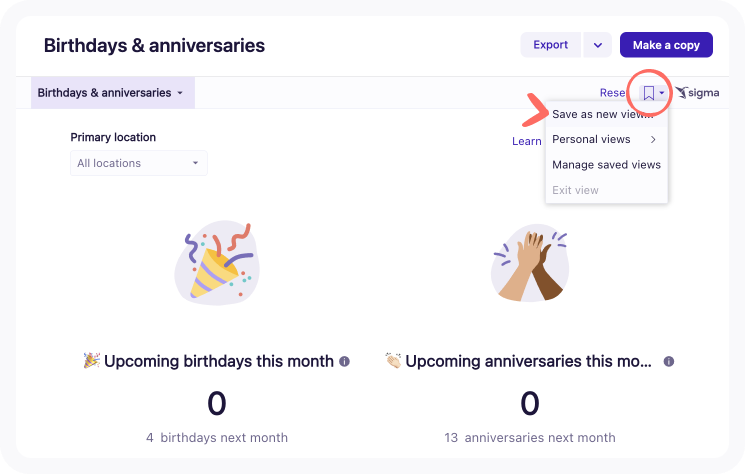Click the bookmark saved views icon
The image size is (745, 474).
pyautogui.click(x=648, y=93)
